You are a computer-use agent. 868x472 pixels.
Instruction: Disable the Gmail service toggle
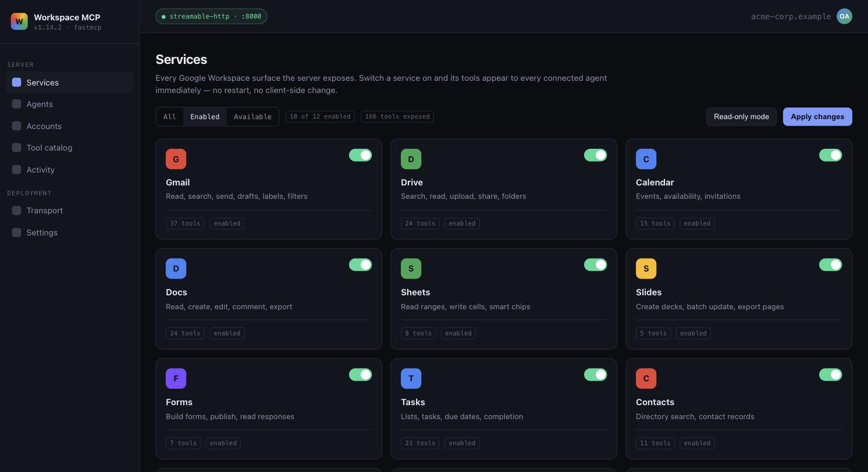360,155
